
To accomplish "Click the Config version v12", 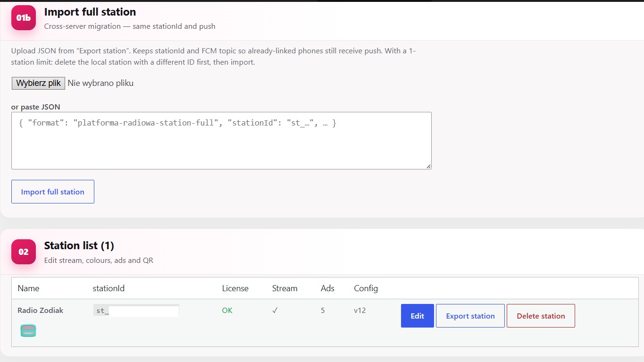I will click(360, 310).
